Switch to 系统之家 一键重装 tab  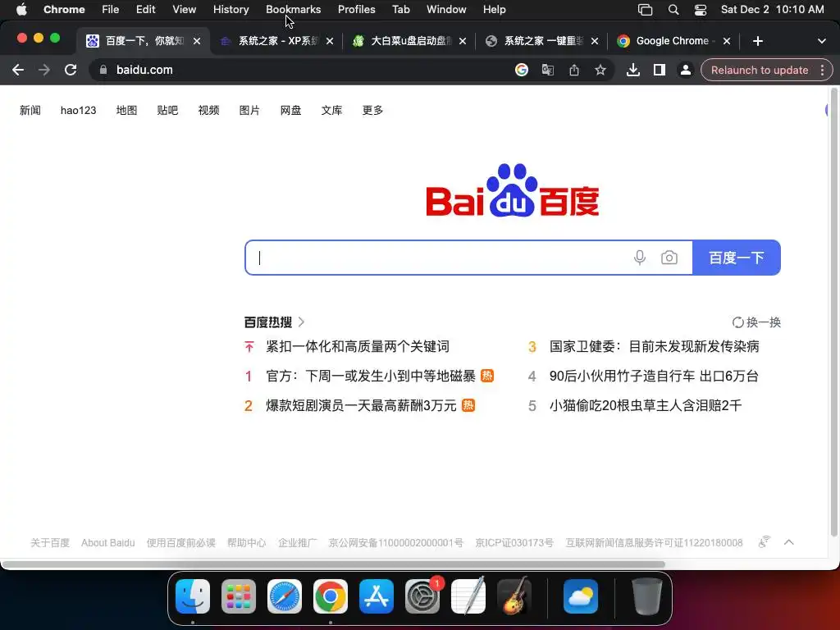[541, 41]
